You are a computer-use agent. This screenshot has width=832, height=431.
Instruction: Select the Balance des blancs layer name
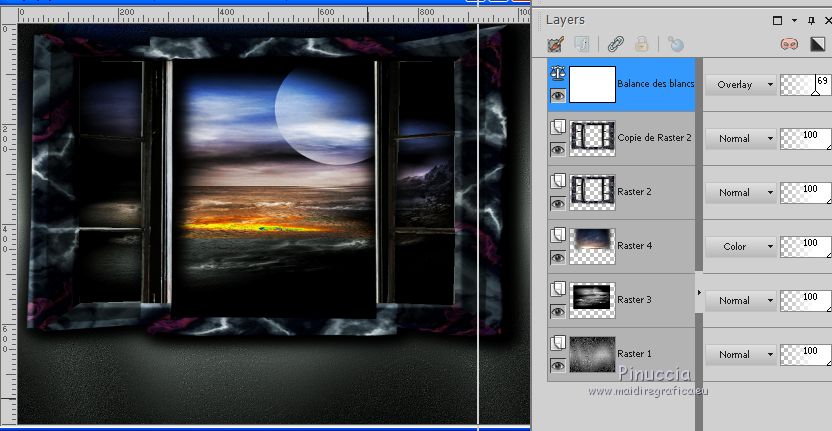(x=655, y=84)
